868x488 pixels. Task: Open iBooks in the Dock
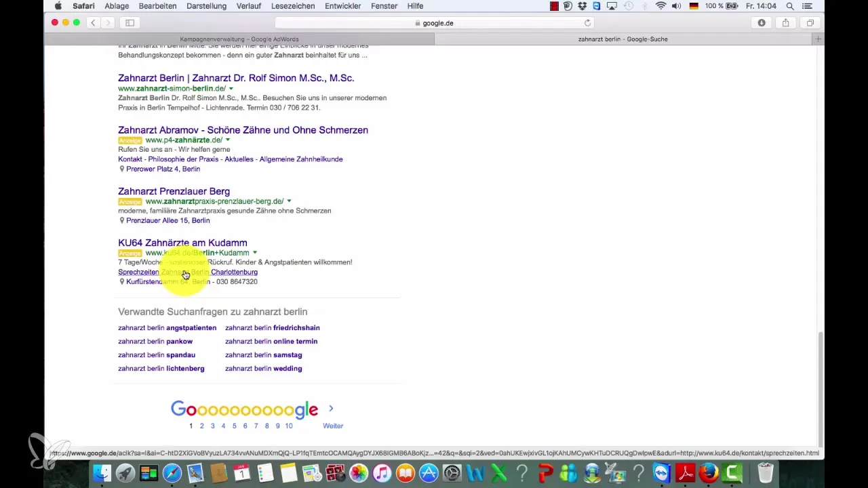pyautogui.click(x=405, y=472)
